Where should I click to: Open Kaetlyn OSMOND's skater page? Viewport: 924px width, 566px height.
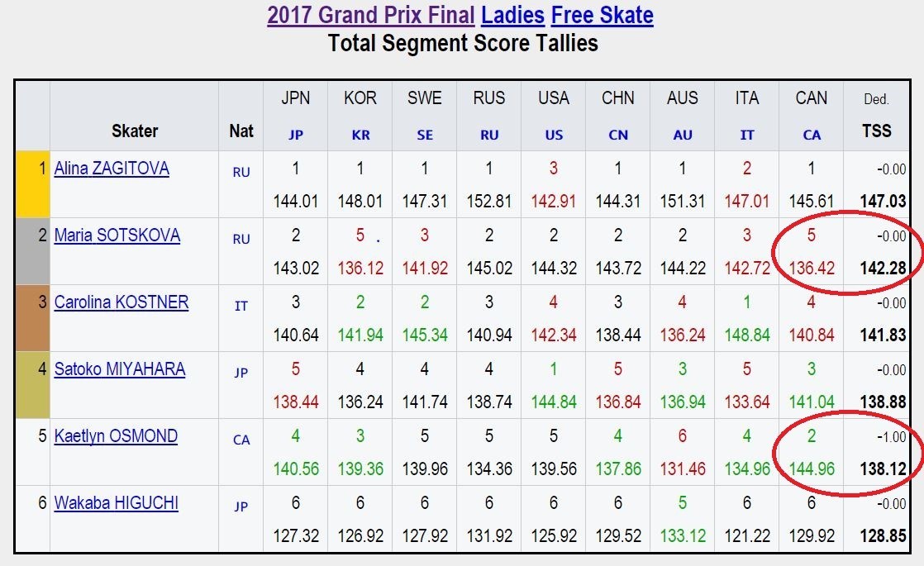tap(116, 436)
